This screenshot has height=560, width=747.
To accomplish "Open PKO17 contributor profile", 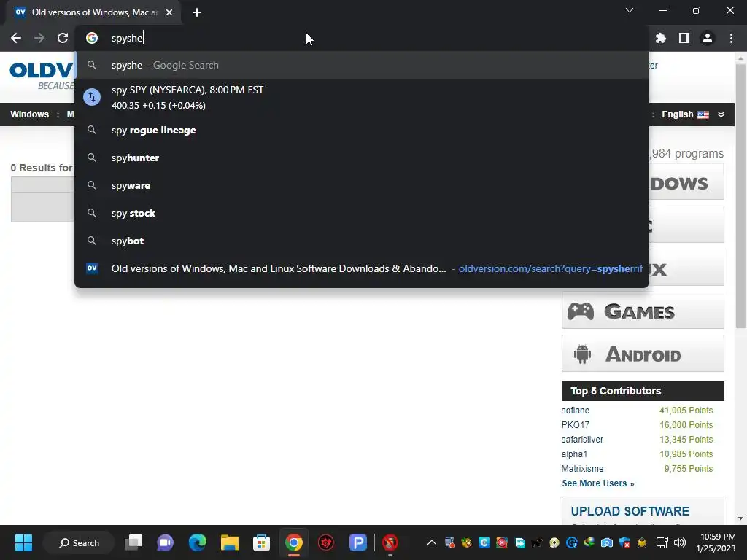I will pos(575,425).
